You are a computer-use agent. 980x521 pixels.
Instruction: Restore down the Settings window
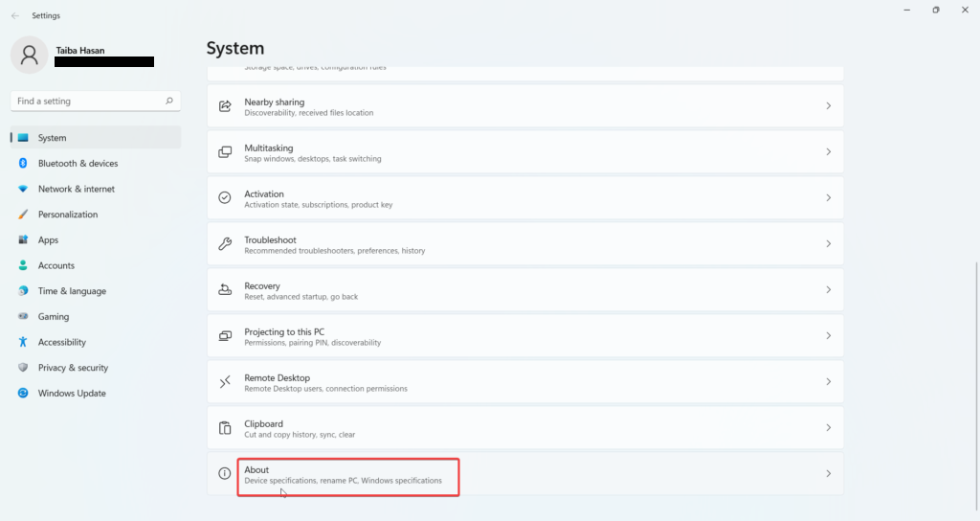[936, 10]
